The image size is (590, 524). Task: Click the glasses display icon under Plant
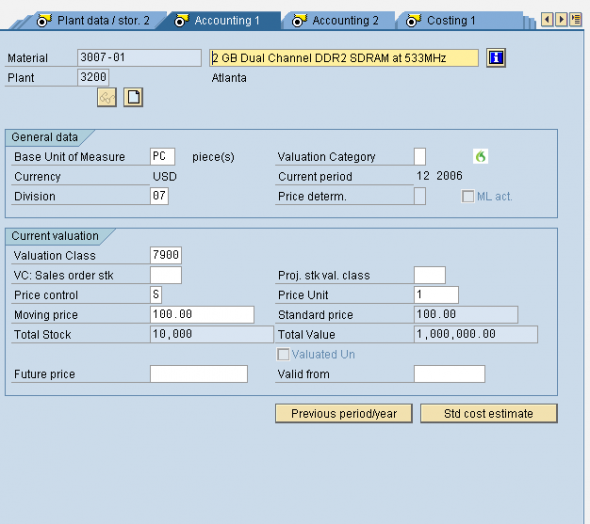coord(107,97)
